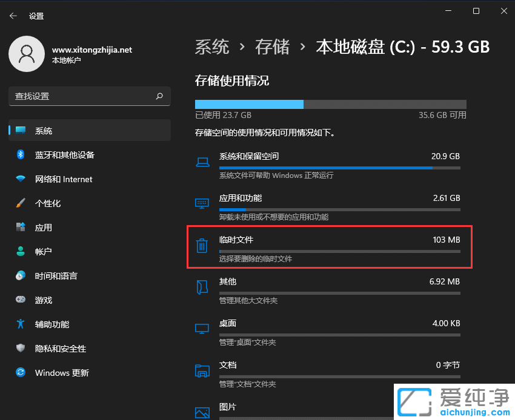Click the folder icon beside 文档

coord(202,371)
